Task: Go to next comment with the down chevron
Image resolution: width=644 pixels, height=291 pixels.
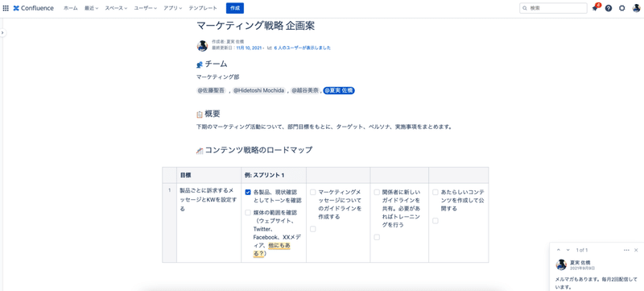Action: pos(568,250)
